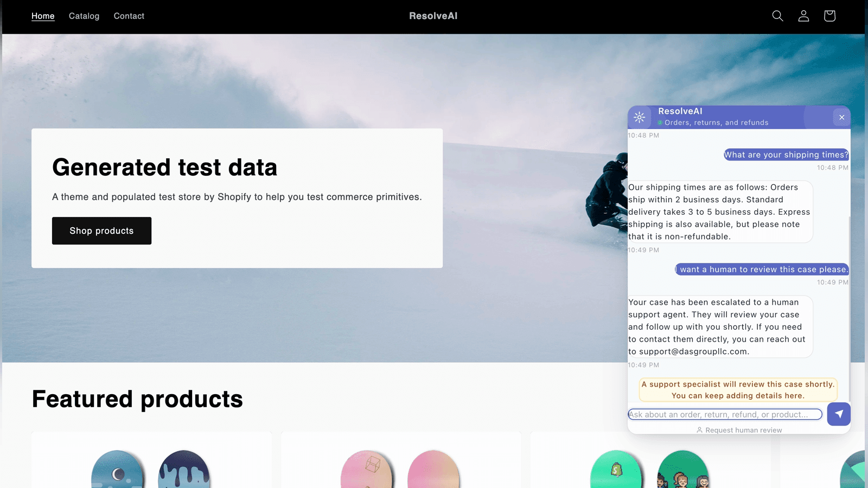Click the ResolveAI chat header title

680,111
